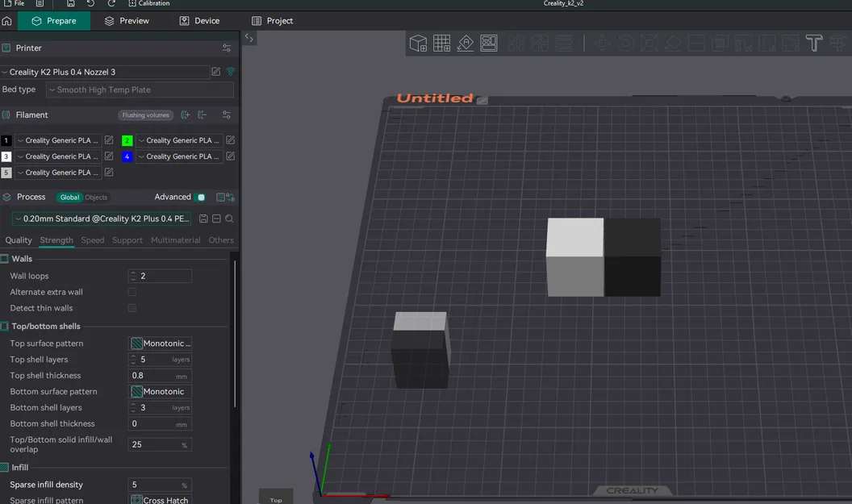Click the green filament 2 color swatch

127,140
